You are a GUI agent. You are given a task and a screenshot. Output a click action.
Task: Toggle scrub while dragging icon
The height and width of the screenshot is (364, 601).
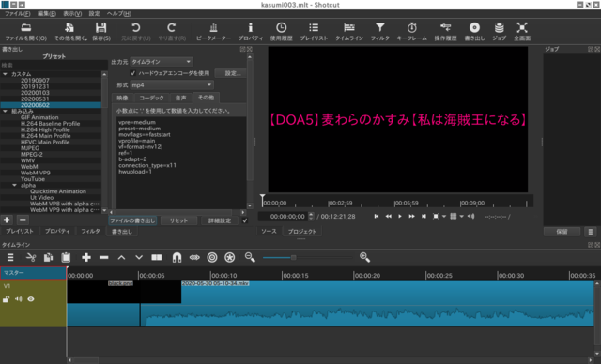[194, 258]
